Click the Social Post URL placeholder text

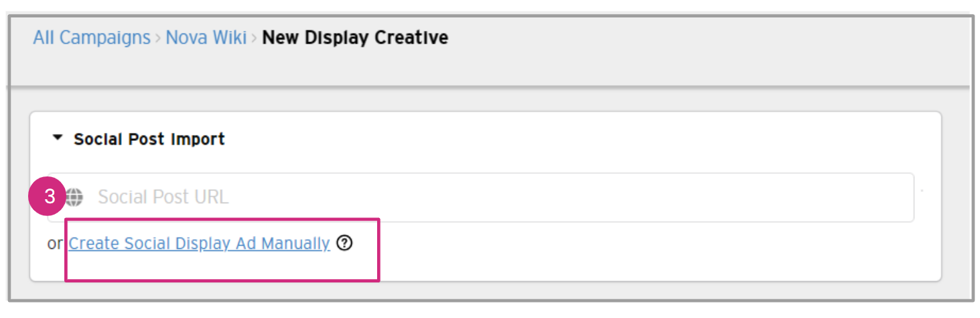coord(163,197)
